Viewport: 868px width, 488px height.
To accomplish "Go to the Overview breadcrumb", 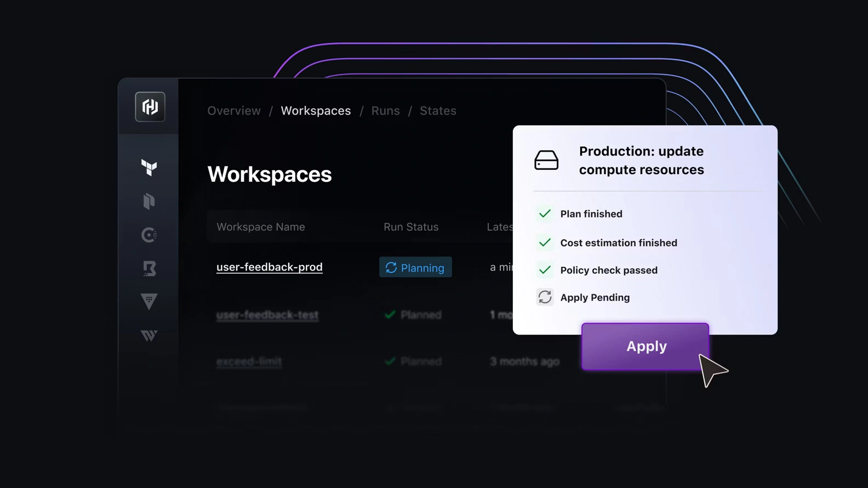I will (x=234, y=111).
